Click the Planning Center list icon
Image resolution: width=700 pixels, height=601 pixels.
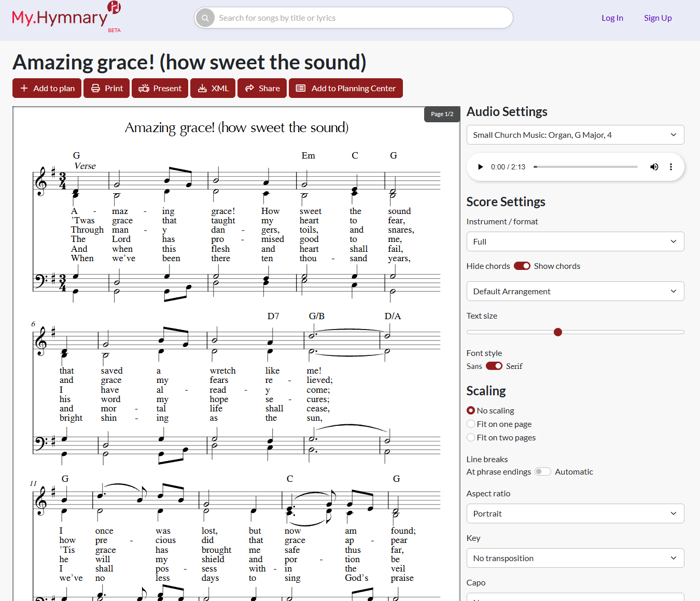tap(301, 88)
